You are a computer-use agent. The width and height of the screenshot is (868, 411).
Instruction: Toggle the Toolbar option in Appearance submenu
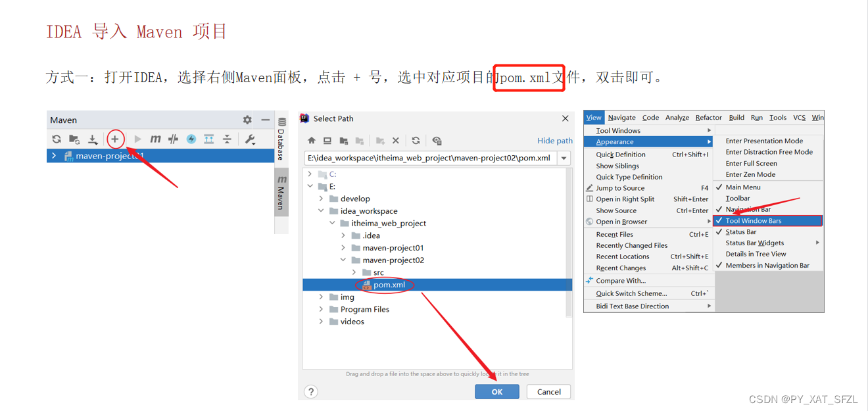tap(767, 198)
